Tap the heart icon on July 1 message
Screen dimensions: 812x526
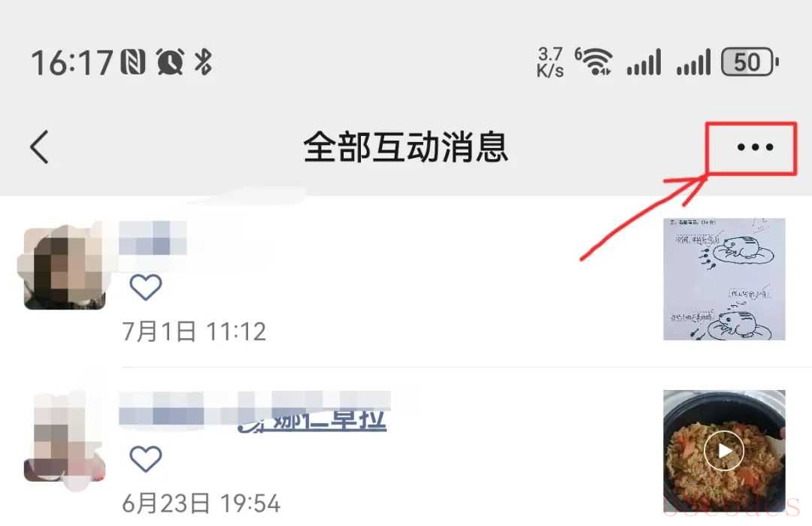click(x=146, y=287)
